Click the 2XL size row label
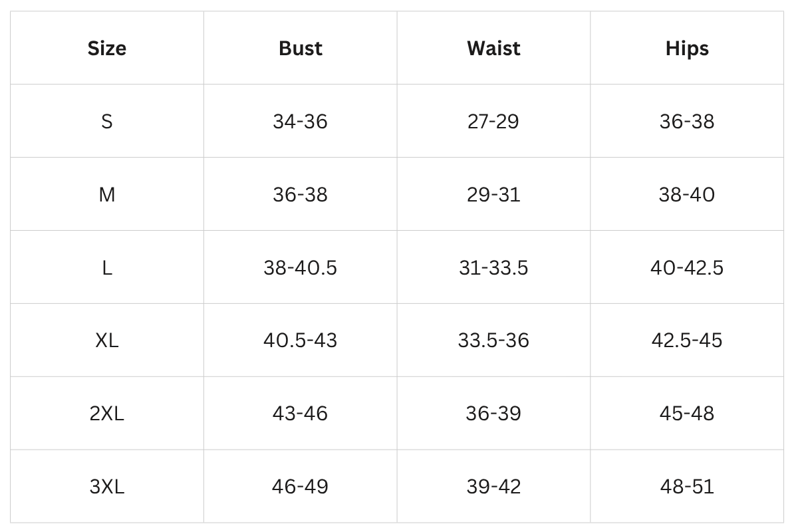 tap(107, 414)
